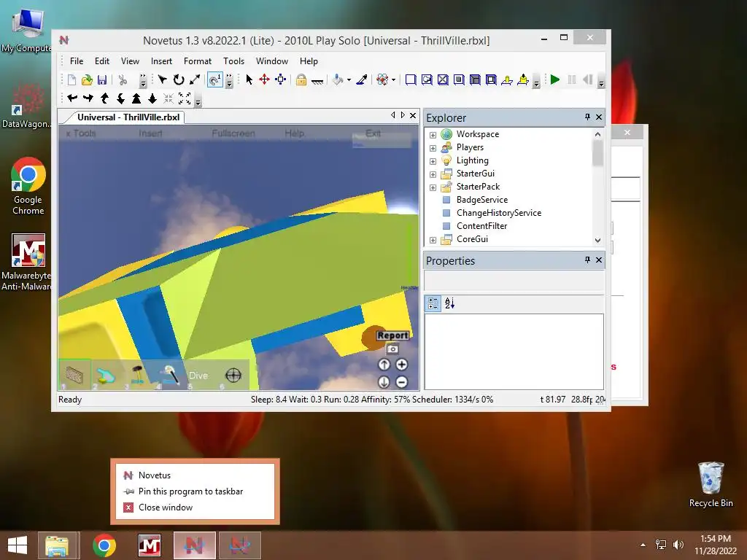Choose the black arrow select tool
Screen dimensions: 747x560
249,79
